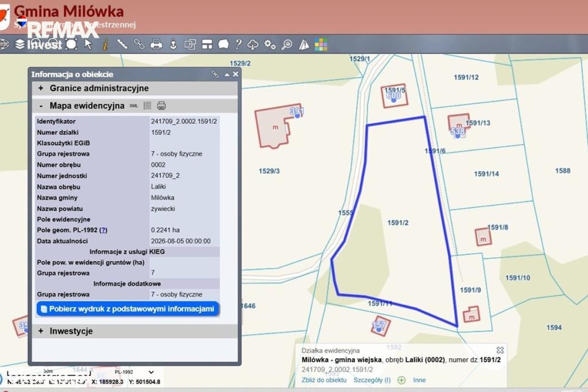
Task: Click parcel label 1591/12 on map
Action: click(466, 77)
